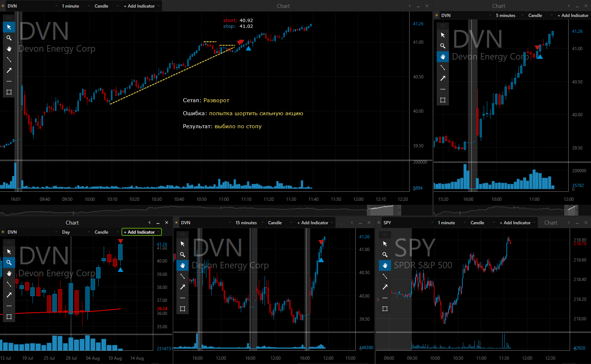Open 5 minutes timeframe dropdown
The width and height of the screenshot is (591, 364).
click(x=510, y=16)
